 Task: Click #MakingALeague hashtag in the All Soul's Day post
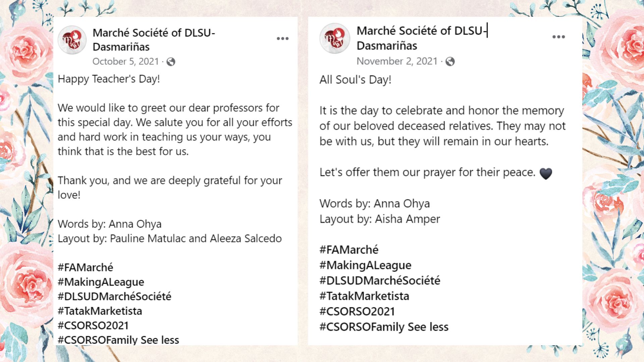(x=365, y=265)
